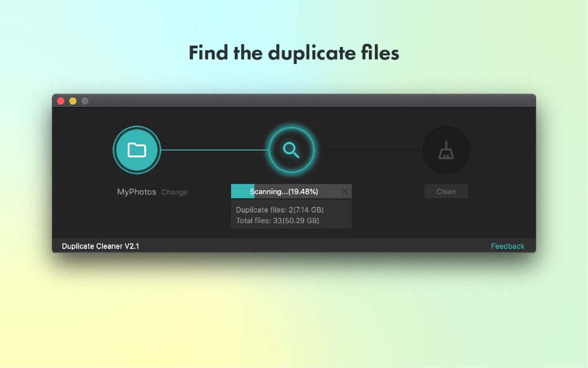The image size is (588, 368).
Task: Click the MyPhotos folder name
Action: coord(137,192)
